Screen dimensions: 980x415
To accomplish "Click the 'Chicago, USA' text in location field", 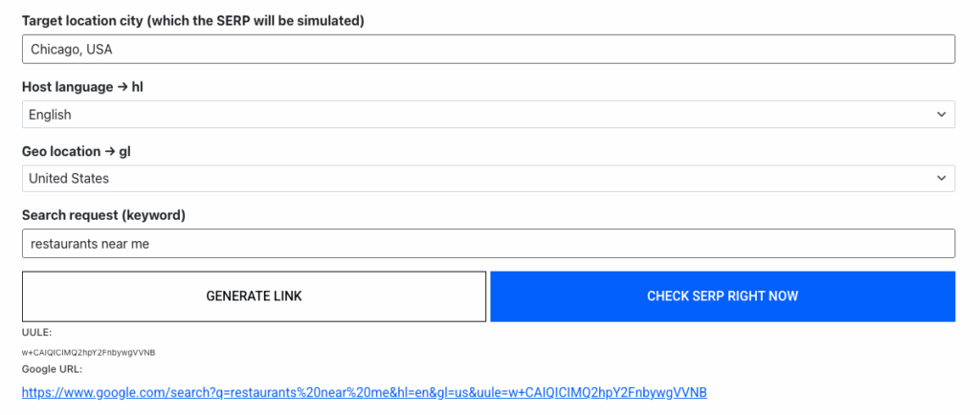I will 72,50.
